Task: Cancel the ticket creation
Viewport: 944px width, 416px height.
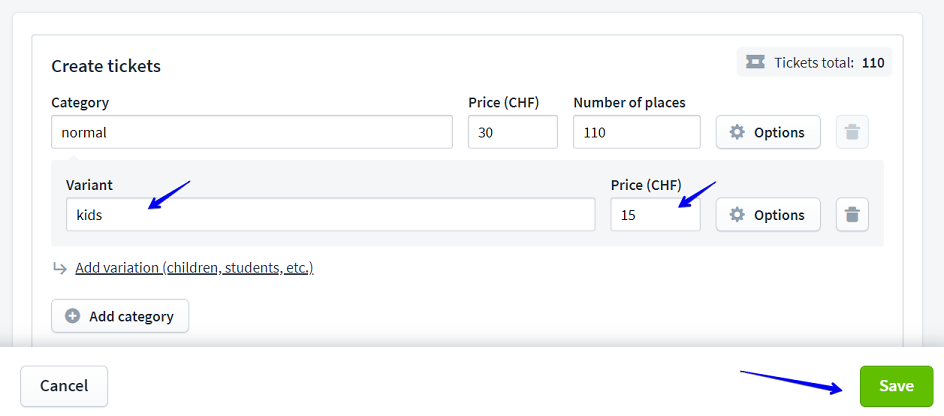Action: coord(64,386)
